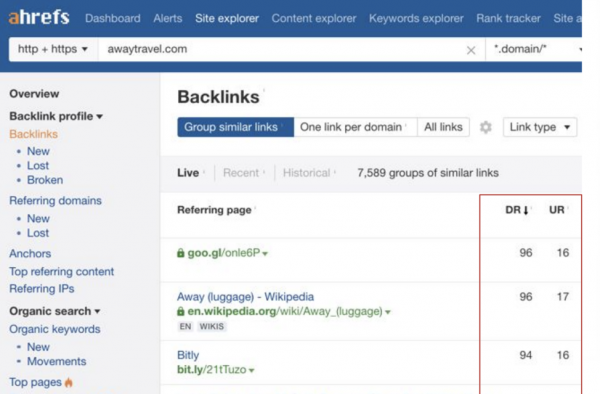Click the Backlinks page heading
This screenshot has height=394, width=600.
point(218,97)
